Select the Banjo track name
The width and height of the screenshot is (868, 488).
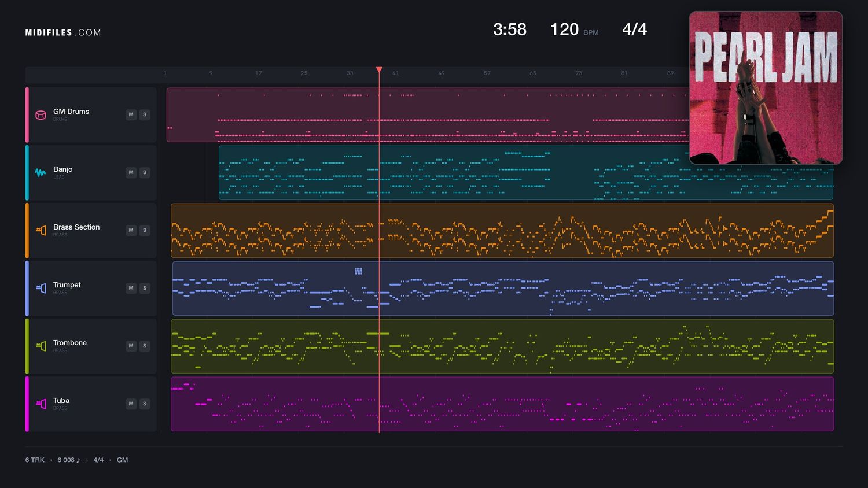coord(62,169)
